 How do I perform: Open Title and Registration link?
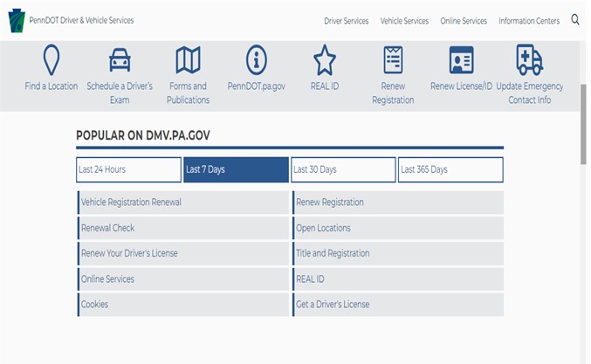pos(398,253)
